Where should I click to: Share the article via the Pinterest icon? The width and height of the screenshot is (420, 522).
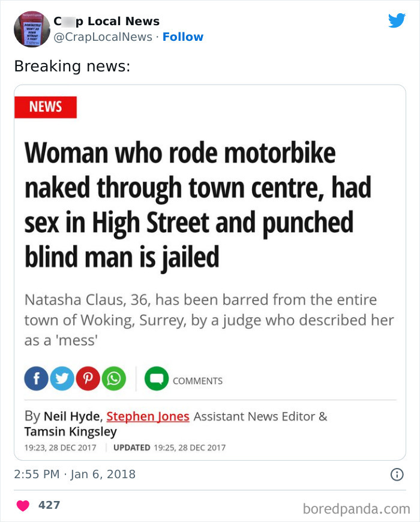[x=88, y=379]
